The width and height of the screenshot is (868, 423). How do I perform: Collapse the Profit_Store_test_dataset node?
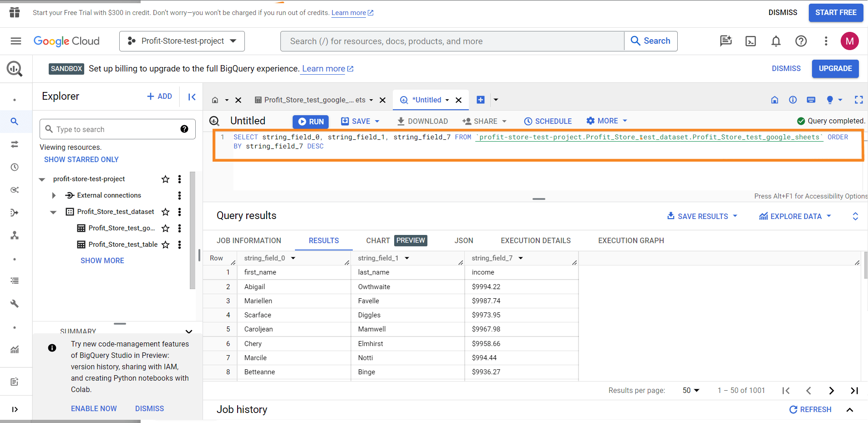[x=54, y=212]
